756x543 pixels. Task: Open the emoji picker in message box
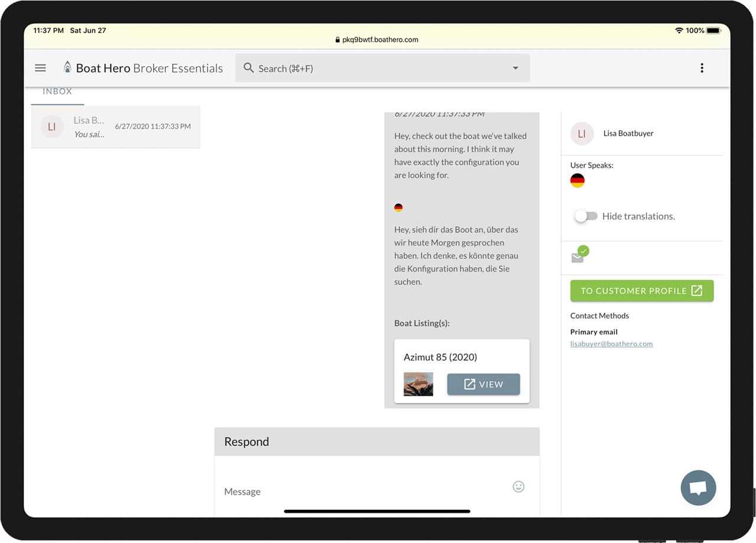click(x=518, y=486)
